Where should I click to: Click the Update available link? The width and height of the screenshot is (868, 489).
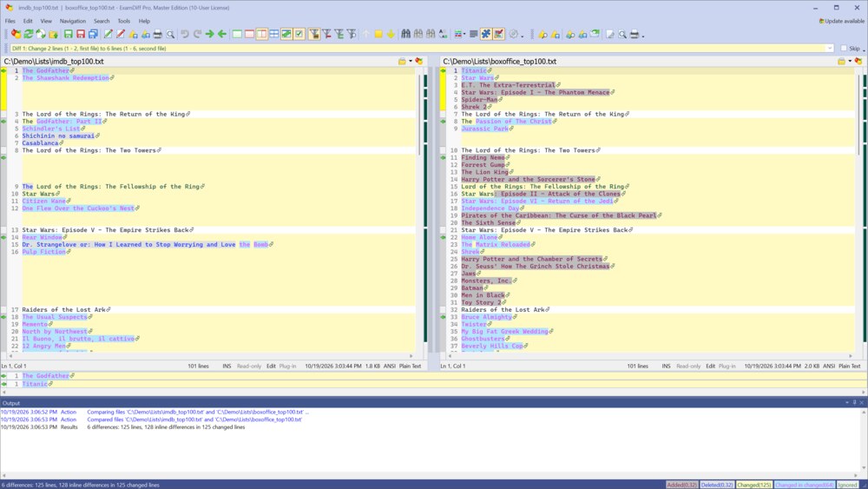tap(841, 21)
